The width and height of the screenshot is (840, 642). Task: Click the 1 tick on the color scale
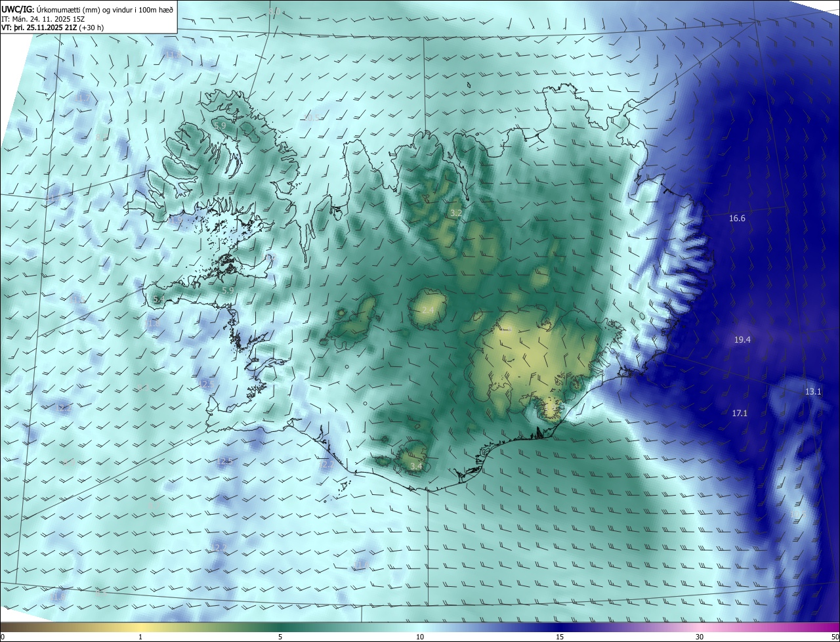[x=140, y=637]
